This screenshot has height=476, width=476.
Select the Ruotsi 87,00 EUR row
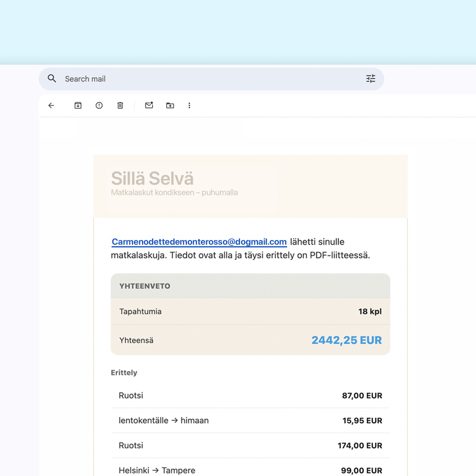tap(250, 395)
